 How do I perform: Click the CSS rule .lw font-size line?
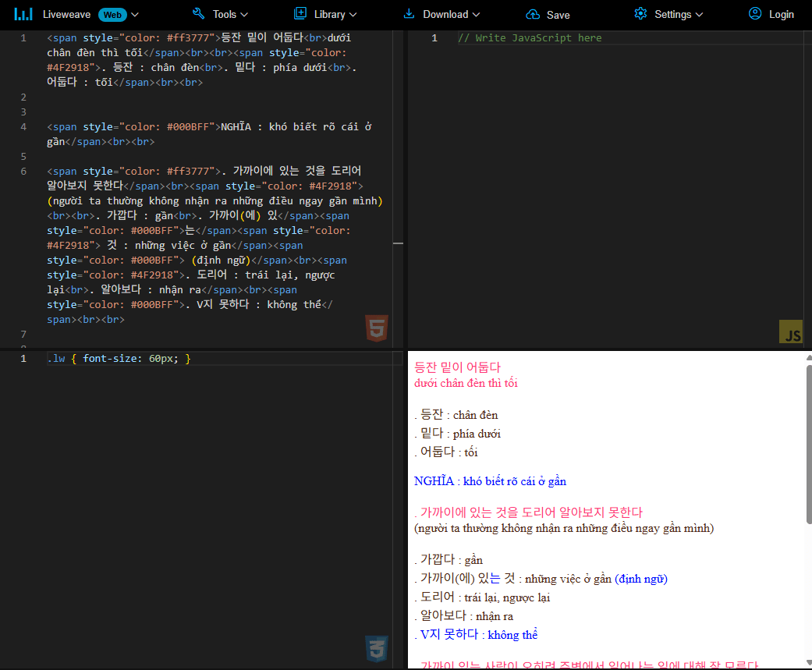(x=119, y=359)
